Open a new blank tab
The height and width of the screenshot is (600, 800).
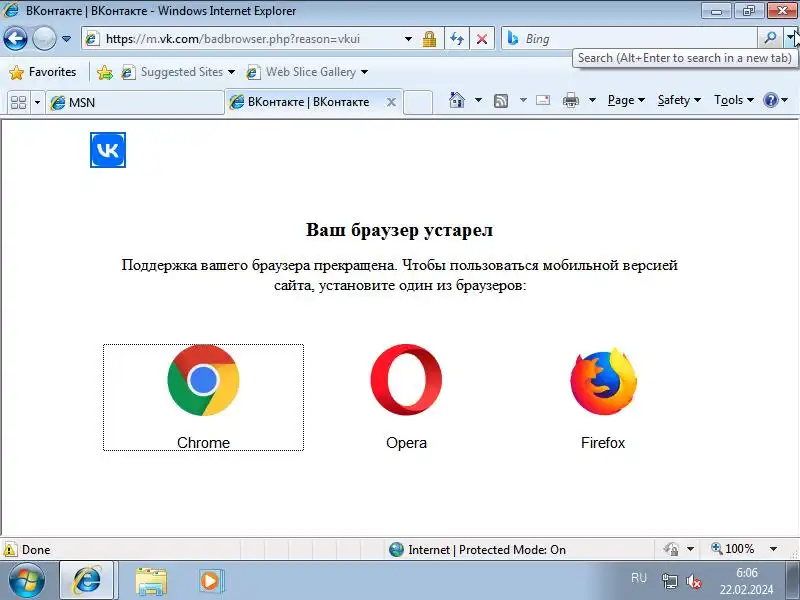coord(418,103)
